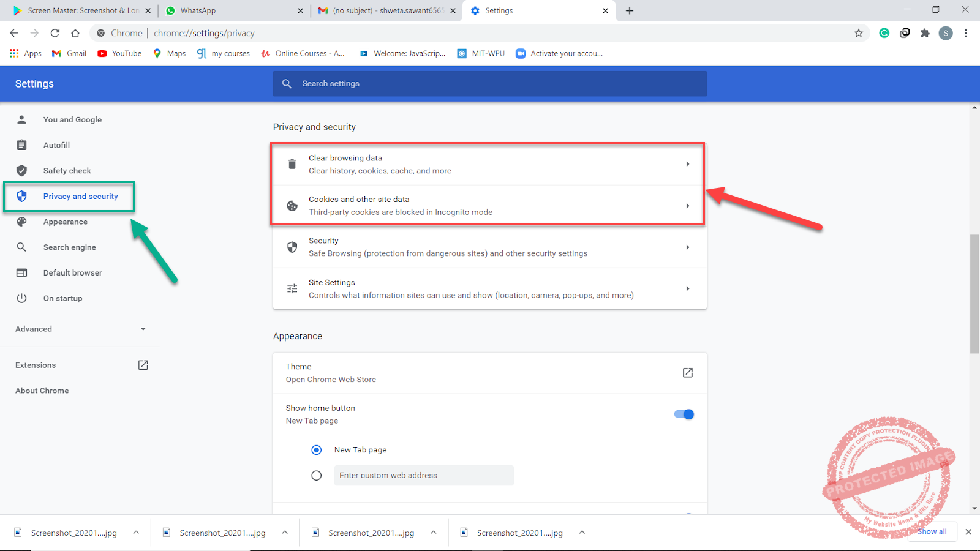Click the Clear browsing data trash icon
The image size is (980, 551).
pos(292,163)
